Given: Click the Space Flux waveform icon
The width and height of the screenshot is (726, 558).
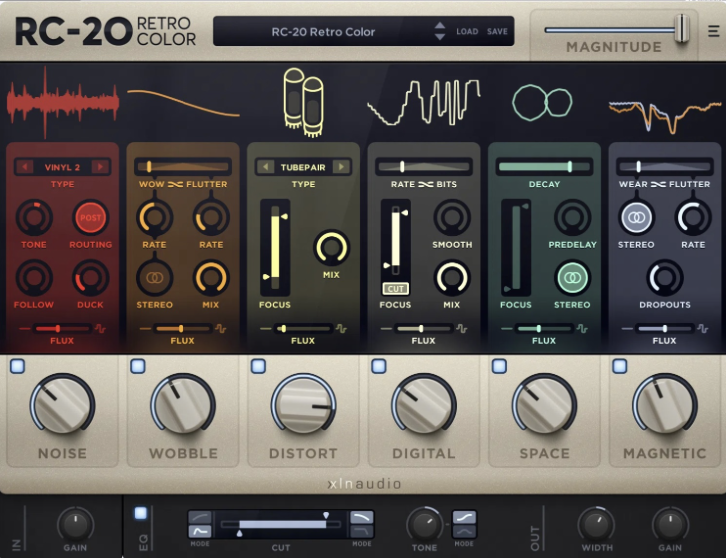Looking at the screenshot, I should tap(582, 329).
